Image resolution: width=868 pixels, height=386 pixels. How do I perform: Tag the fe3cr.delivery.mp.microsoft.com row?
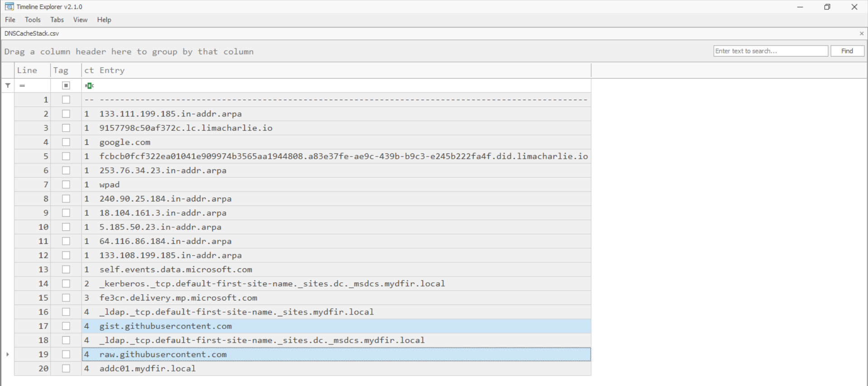pyautogui.click(x=66, y=298)
